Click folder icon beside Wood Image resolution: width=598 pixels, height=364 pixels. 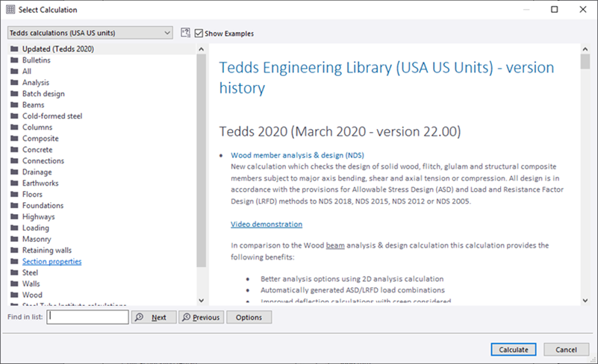tap(14, 295)
